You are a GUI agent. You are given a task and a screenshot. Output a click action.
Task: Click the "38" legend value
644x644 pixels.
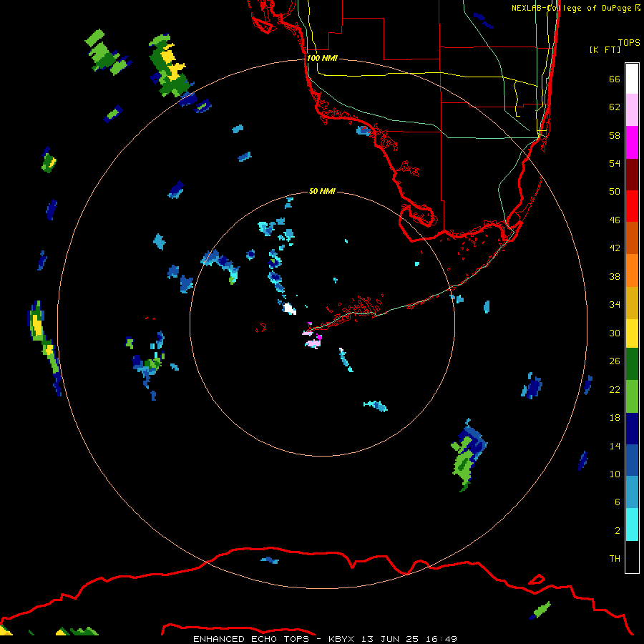point(615,276)
